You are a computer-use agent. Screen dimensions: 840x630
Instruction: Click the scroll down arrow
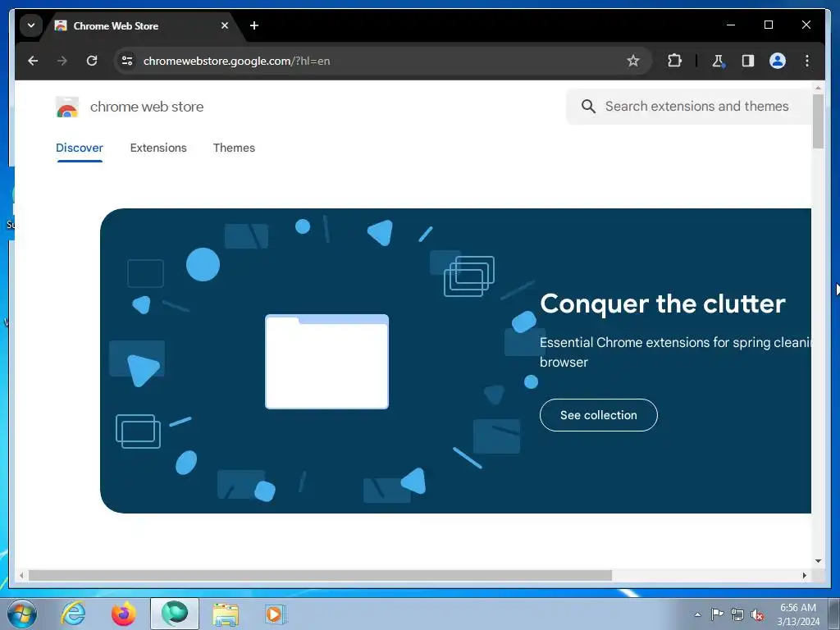pos(818,561)
